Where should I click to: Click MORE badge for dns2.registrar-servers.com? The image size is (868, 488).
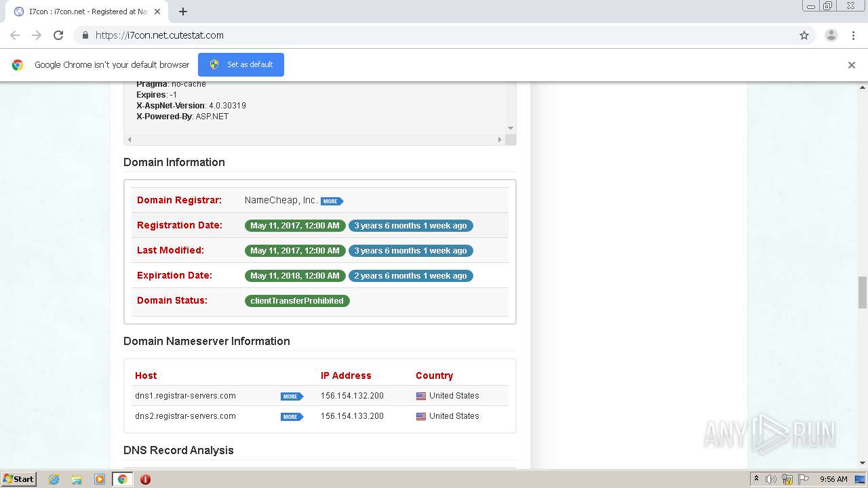292,417
